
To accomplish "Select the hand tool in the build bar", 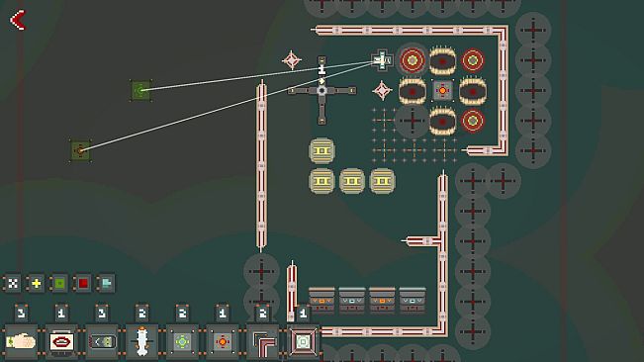I will click(x=21, y=341).
